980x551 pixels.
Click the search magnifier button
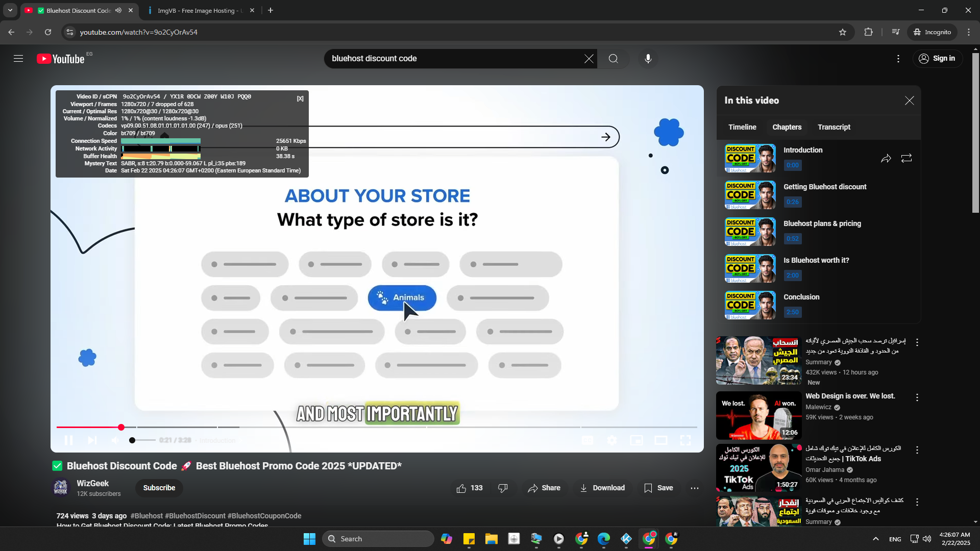pos(613,59)
